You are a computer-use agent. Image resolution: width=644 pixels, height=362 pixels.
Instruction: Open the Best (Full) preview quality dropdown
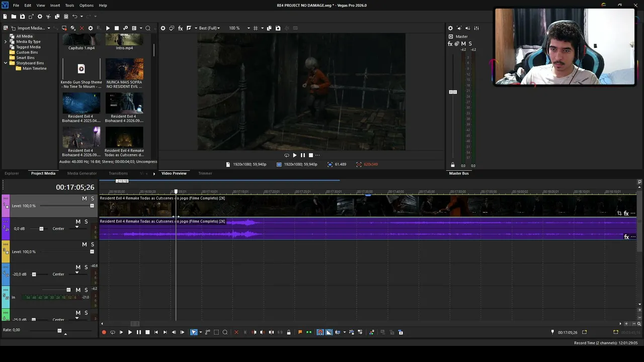click(209, 28)
